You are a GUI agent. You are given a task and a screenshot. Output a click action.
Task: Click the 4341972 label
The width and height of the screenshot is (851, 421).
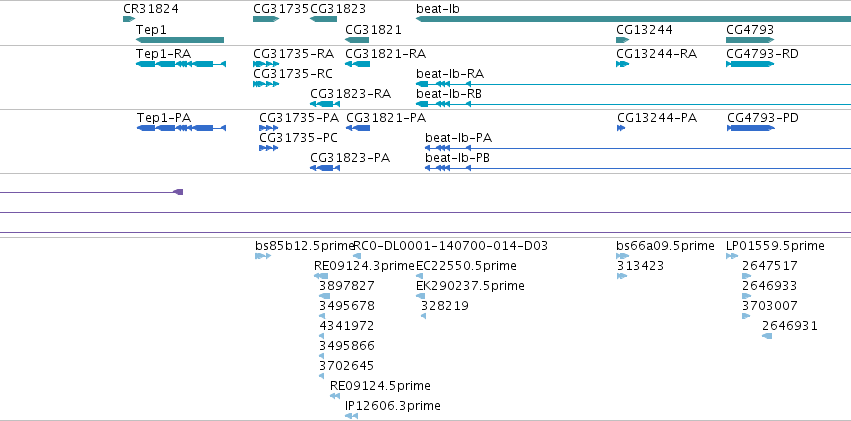(347, 326)
